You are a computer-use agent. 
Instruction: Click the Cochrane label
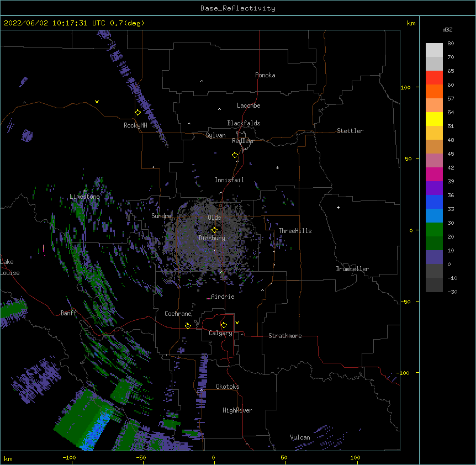(178, 314)
